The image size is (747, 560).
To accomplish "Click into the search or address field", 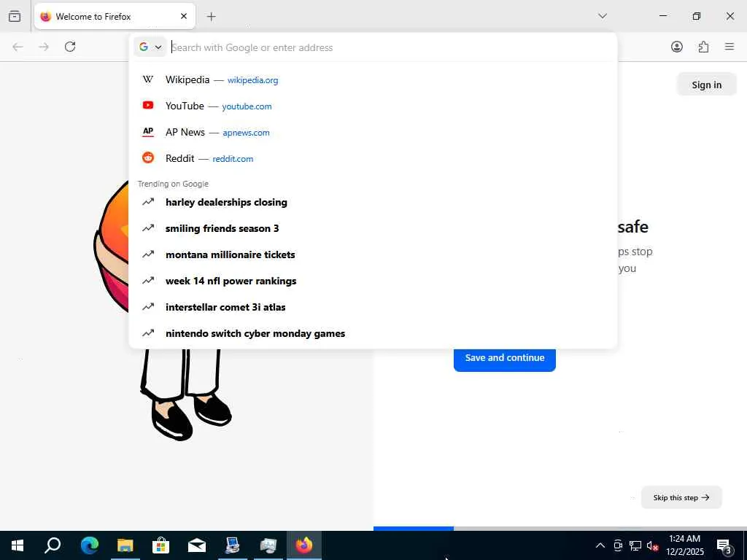I will [391, 47].
